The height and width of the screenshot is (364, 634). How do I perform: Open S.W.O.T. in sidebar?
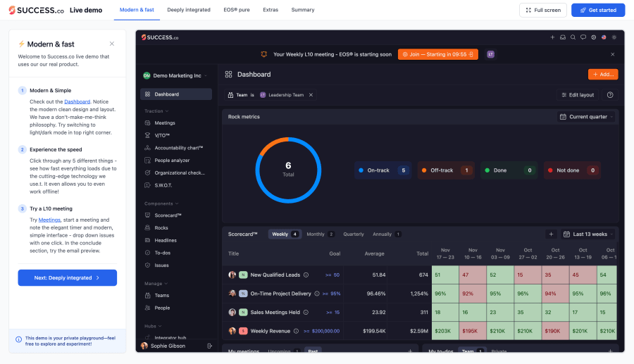pos(176,185)
